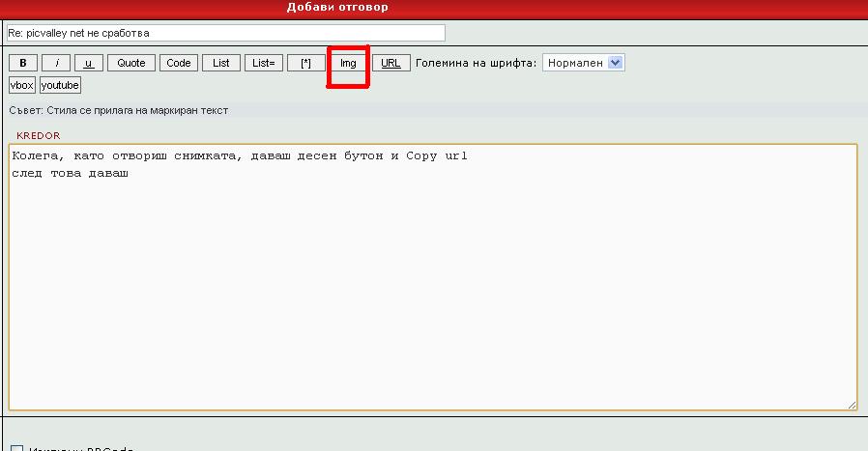This screenshot has width=868, height=451.
Task: Click the Img button highlighted in red
Action: tap(348, 63)
